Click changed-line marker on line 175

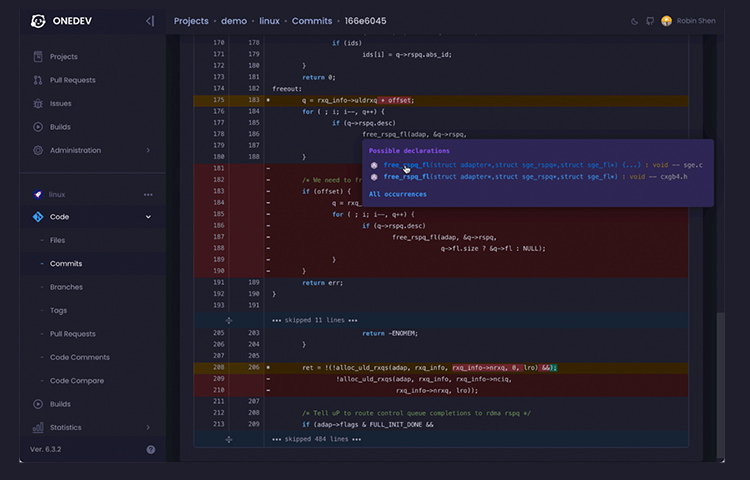268,100
